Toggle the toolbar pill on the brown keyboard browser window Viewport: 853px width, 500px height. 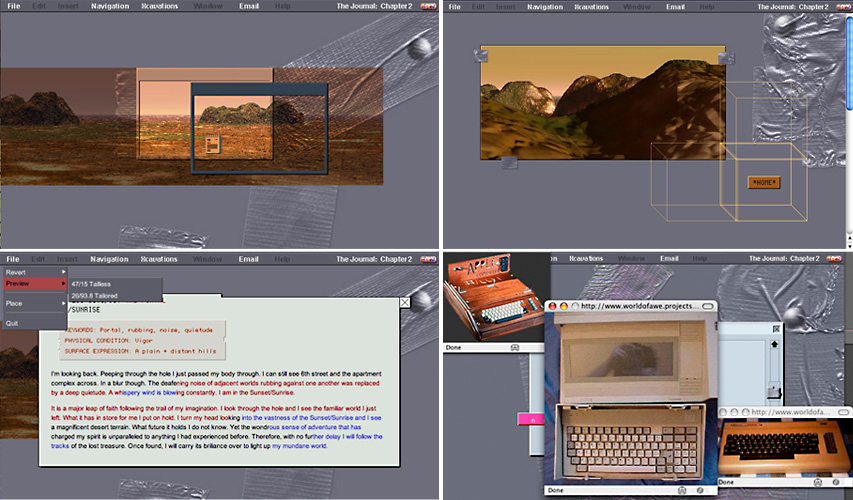point(844,412)
